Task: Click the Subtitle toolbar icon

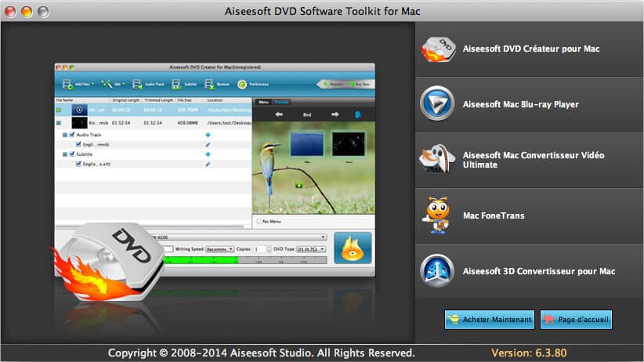Action: 176,85
